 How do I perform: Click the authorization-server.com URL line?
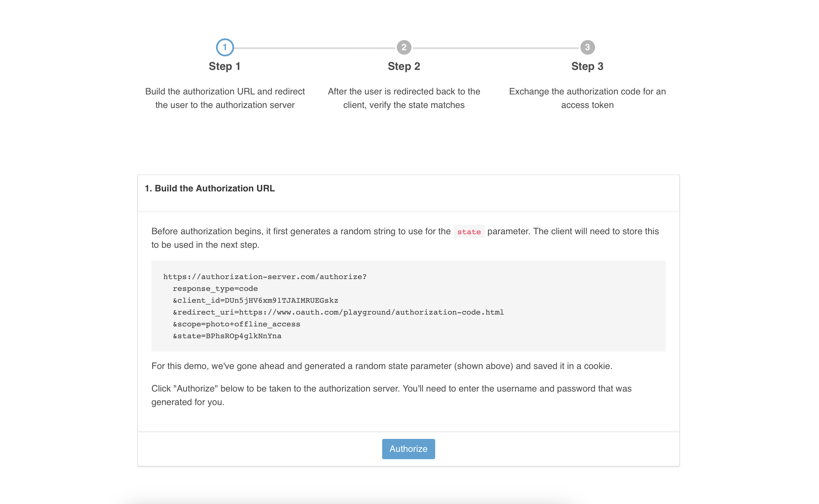(x=265, y=277)
